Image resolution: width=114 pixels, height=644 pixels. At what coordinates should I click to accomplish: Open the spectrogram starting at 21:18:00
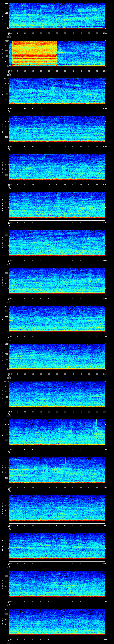coord(57,167)
